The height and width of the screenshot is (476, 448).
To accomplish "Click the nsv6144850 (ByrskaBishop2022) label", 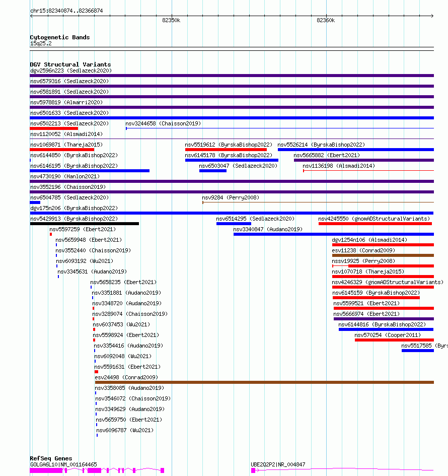I will pos(74,156).
